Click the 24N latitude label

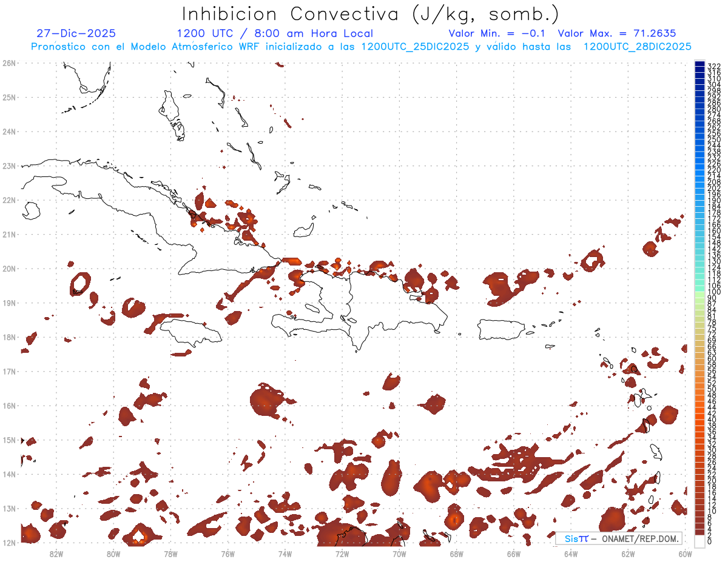click(x=8, y=131)
